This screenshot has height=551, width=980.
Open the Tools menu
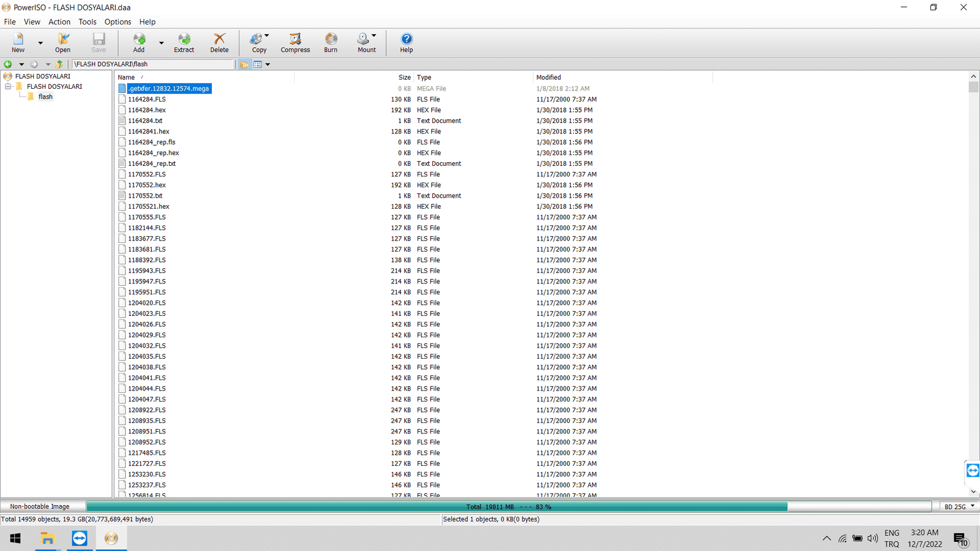coord(87,21)
